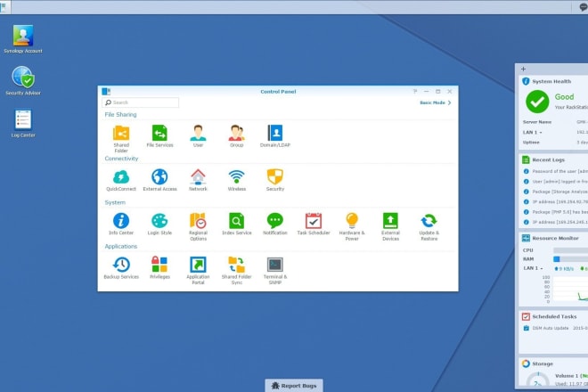Open notifications speech bubble in taskbar
Screen dimensions: 588x392
point(584,7)
